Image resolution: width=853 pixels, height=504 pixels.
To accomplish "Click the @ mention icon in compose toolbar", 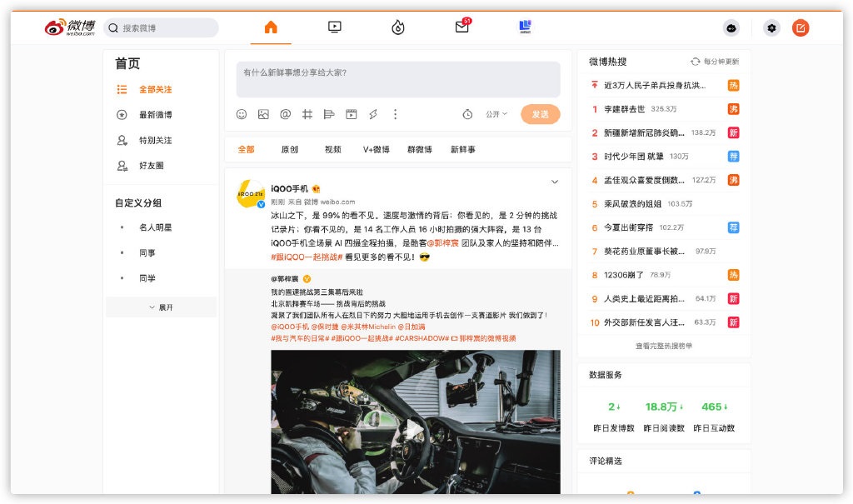I will tap(284, 114).
